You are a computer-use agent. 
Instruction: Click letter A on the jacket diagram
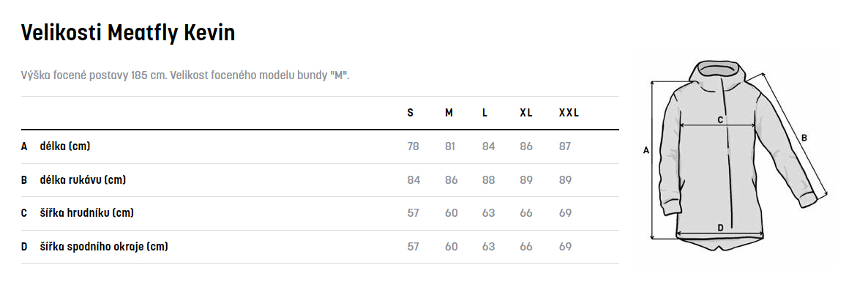pos(646,150)
